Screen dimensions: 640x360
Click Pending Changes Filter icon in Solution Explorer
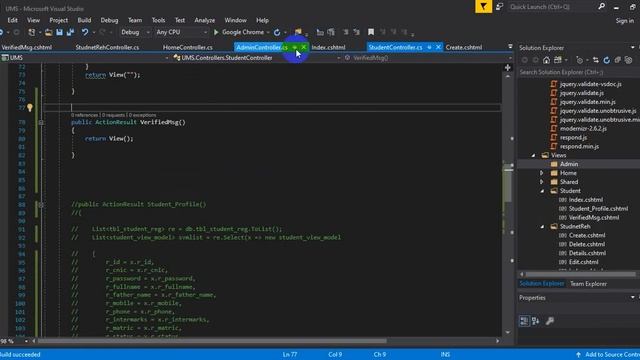[579, 60]
